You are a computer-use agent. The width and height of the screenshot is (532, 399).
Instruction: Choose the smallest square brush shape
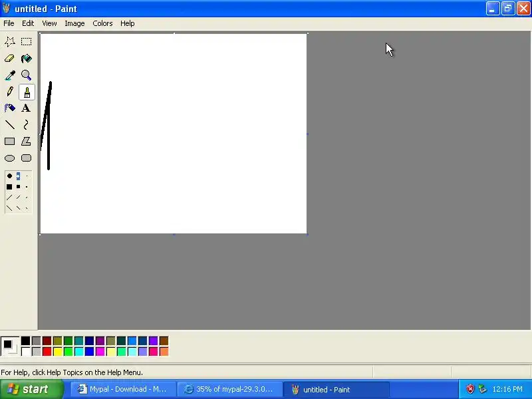pyautogui.click(x=27, y=187)
